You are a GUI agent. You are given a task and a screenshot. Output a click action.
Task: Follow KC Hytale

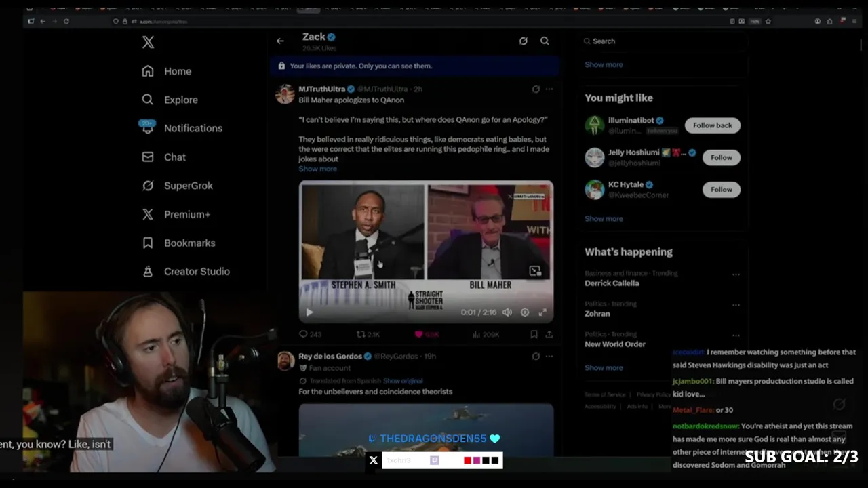pyautogui.click(x=721, y=190)
